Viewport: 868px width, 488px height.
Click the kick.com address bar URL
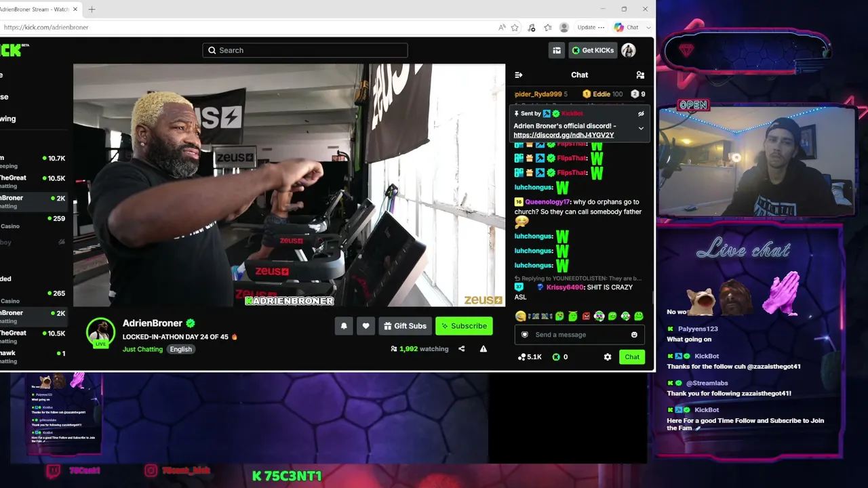click(46, 27)
